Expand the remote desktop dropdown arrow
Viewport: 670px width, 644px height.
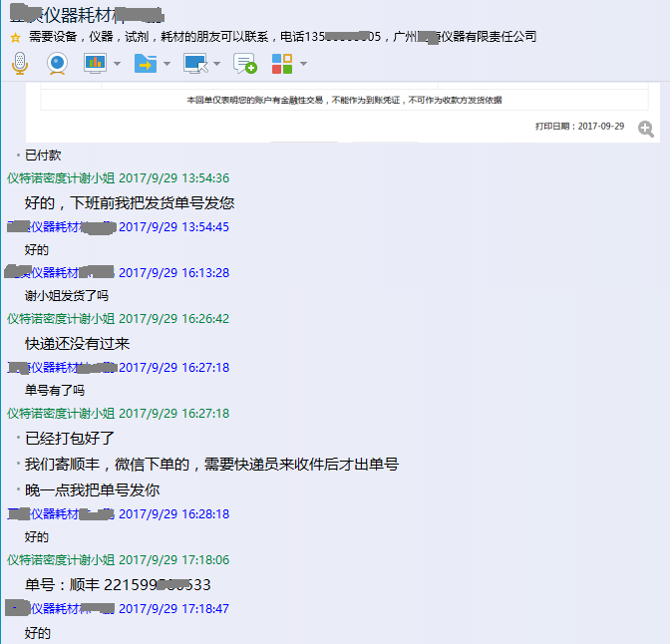[216, 64]
